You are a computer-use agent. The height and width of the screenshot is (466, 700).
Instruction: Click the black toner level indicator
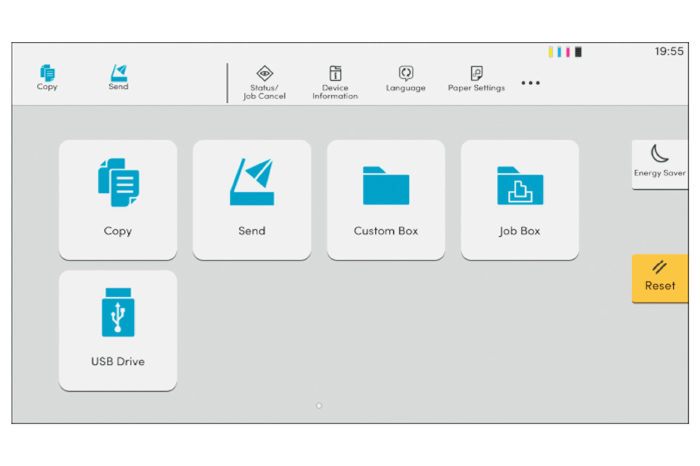[x=578, y=52]
